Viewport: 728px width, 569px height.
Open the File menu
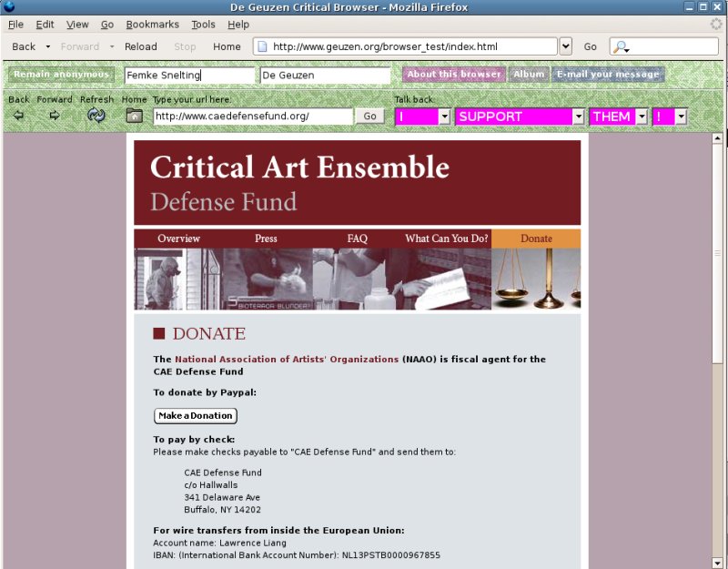15,25
